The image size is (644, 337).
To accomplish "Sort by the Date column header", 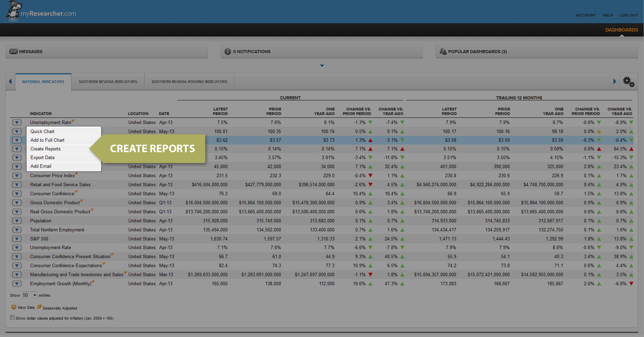I will (164, 114).
